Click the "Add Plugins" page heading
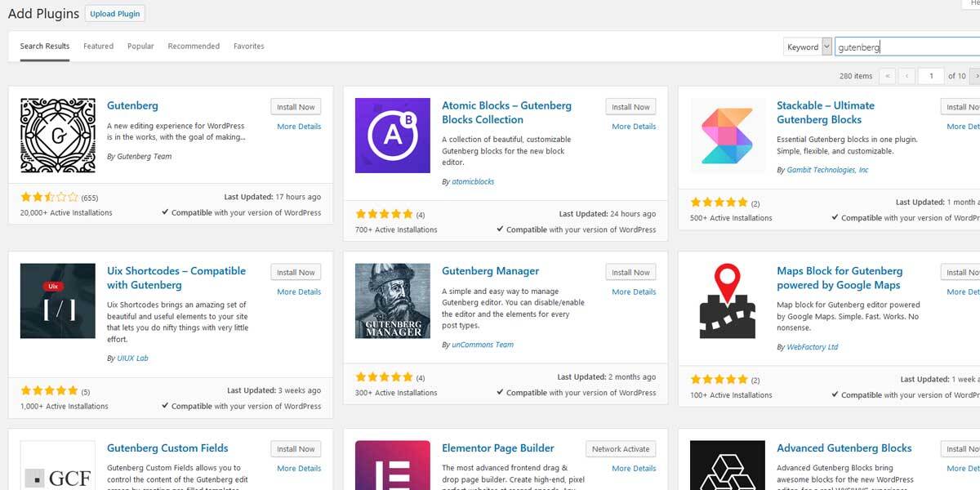980x490 pixels. [x=44, y=14]
